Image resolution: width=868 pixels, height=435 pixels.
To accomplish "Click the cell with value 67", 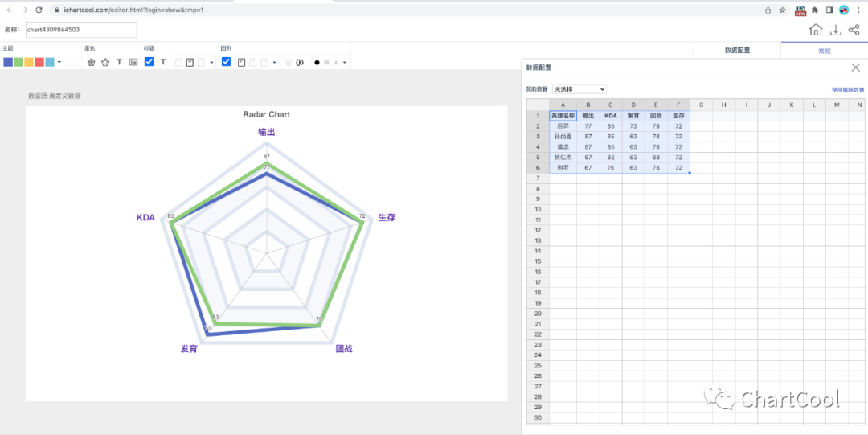I will tap(588, 168).
